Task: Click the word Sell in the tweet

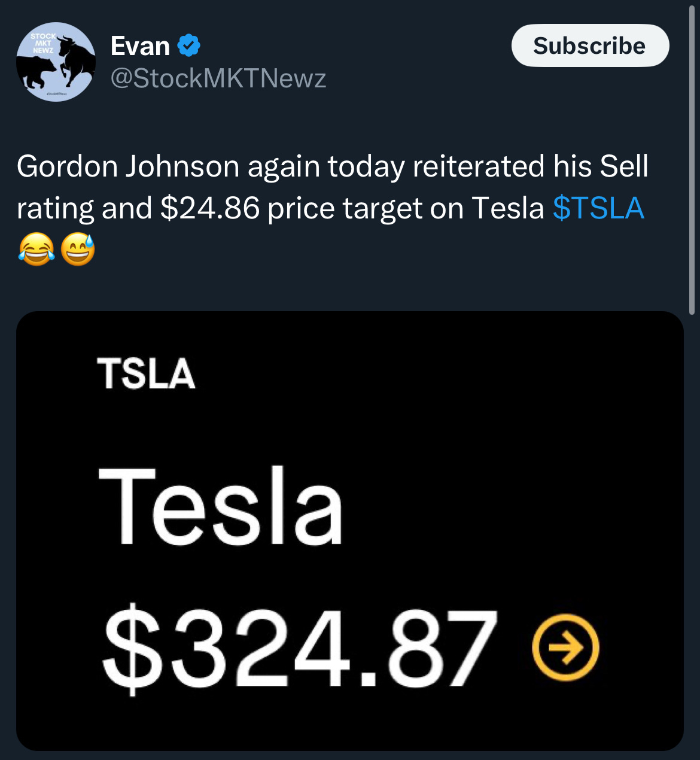Action: [x=624, y=166]
